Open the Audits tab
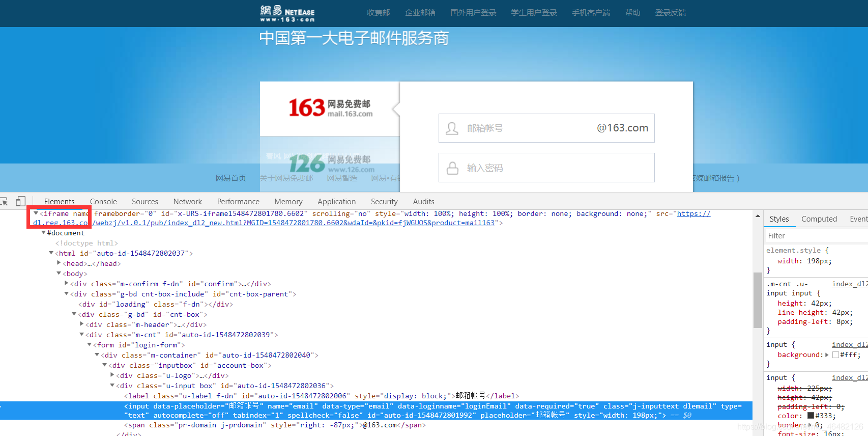 click(x=424, y=202)
